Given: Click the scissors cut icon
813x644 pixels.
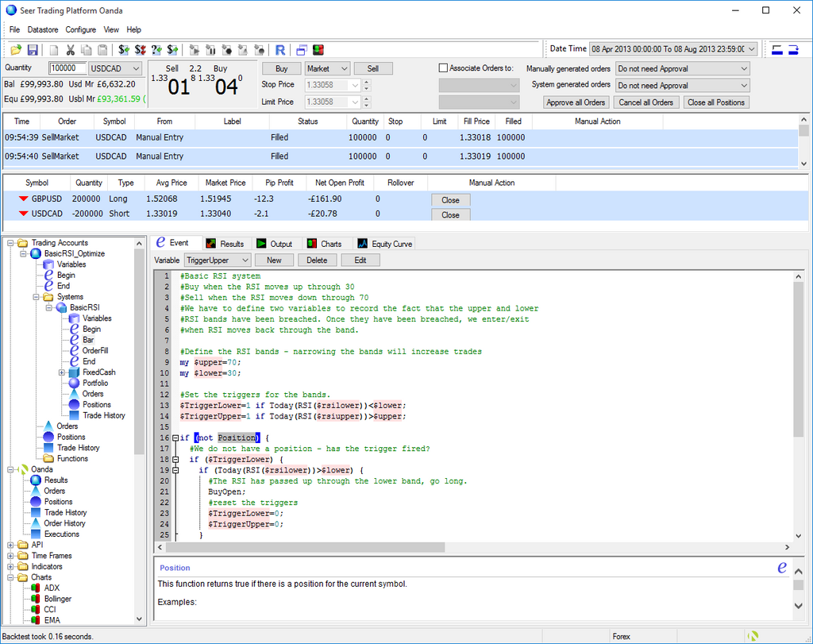Looking at the screenshot, I should tap(70, 49).
